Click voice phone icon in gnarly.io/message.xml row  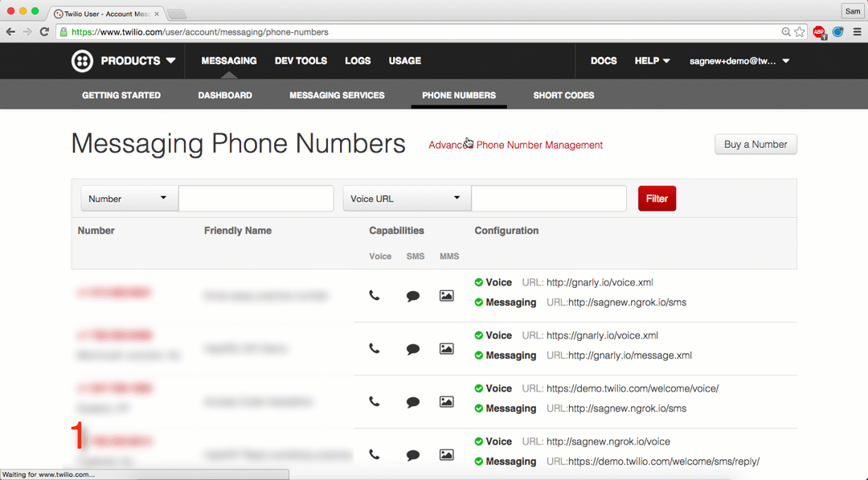coord(375,349)
